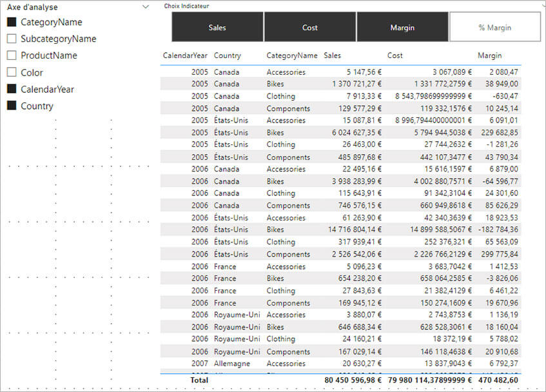Activate the % Margin indicator button
The width and height of the screenshot is (546, 392).
pos(495,27)
